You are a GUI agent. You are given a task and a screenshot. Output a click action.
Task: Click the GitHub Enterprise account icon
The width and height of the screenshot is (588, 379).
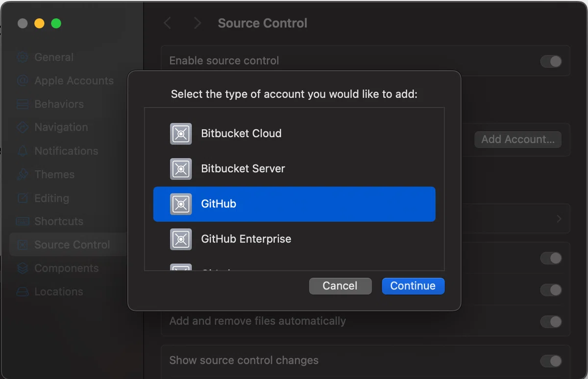point(181,239)
